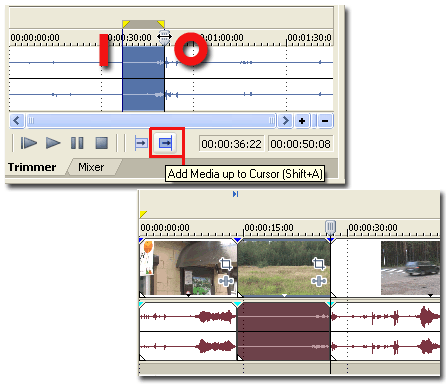Image resolution: width=446 pixels, height=385 pixels.
Task: Open Event FX on first building clip
Action: pos(226,281)
